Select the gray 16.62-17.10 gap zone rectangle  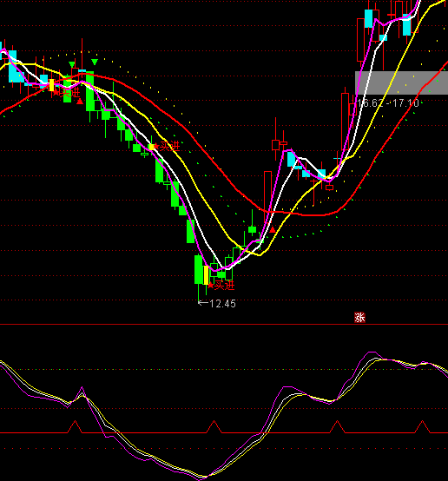click(x=401, y=82)
